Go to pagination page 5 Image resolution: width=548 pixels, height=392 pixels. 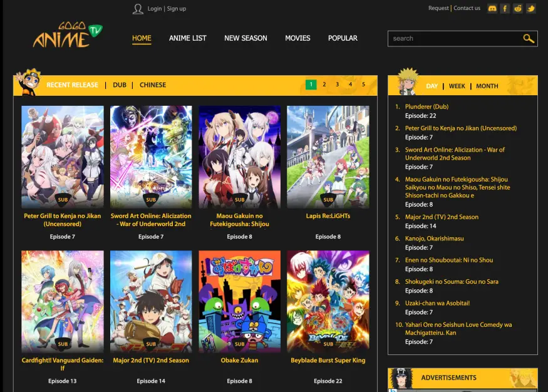coord(363,85)
